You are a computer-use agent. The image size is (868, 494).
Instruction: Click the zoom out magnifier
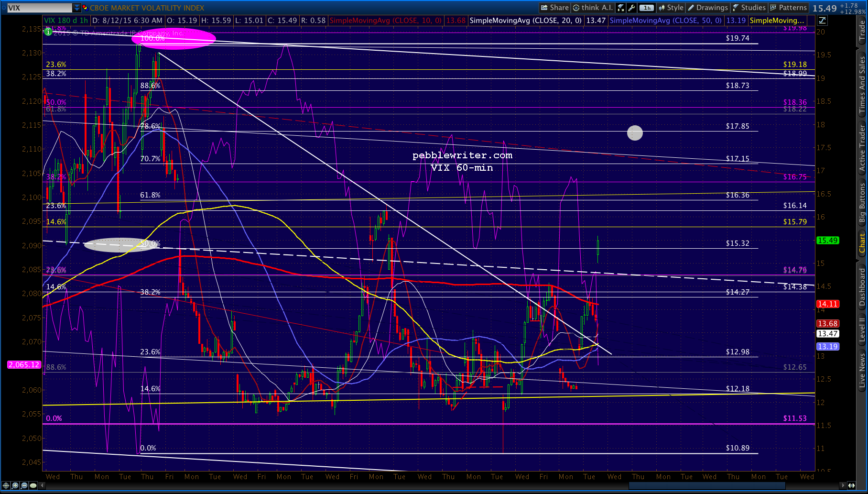[x=24, y=485]
